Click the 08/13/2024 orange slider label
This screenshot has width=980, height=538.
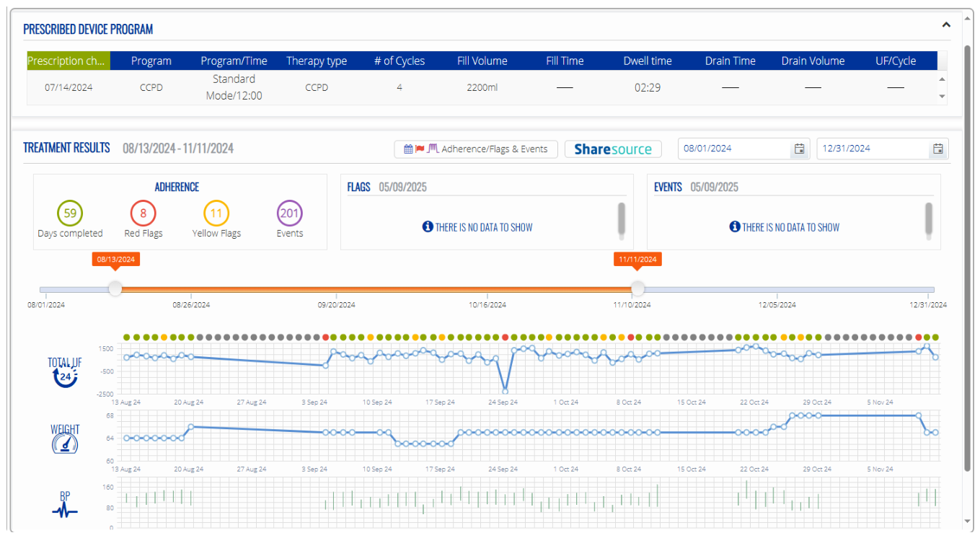pyautogui.click(x=116, y=259)
